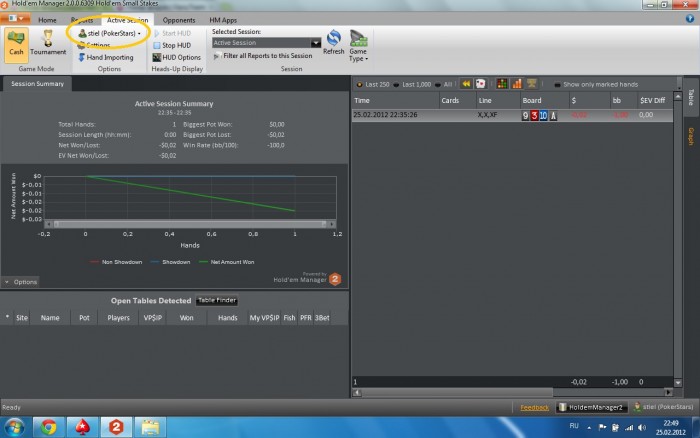Open Hand Importing options
This screenshot has width=700, height=438.
tap(106, 57)
